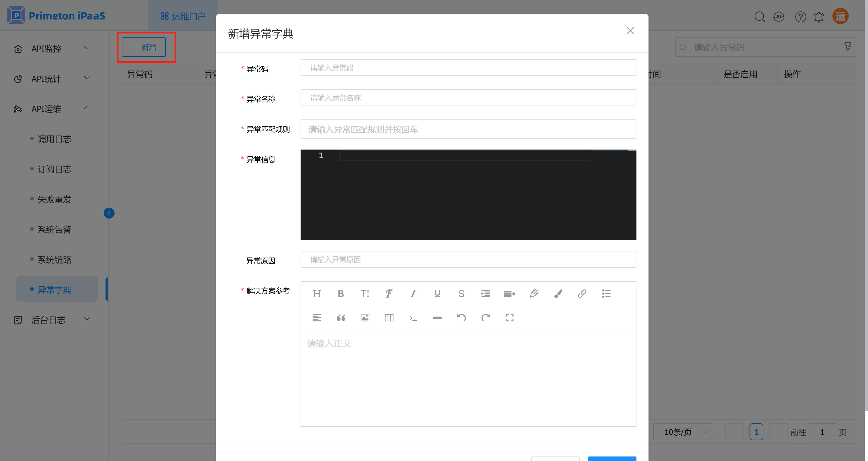Toggle italic formatting in rich editor

(413, 294)
